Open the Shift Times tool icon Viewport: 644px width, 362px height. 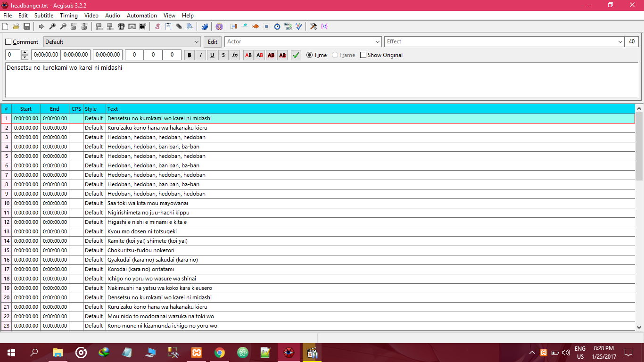pos(234,26)
